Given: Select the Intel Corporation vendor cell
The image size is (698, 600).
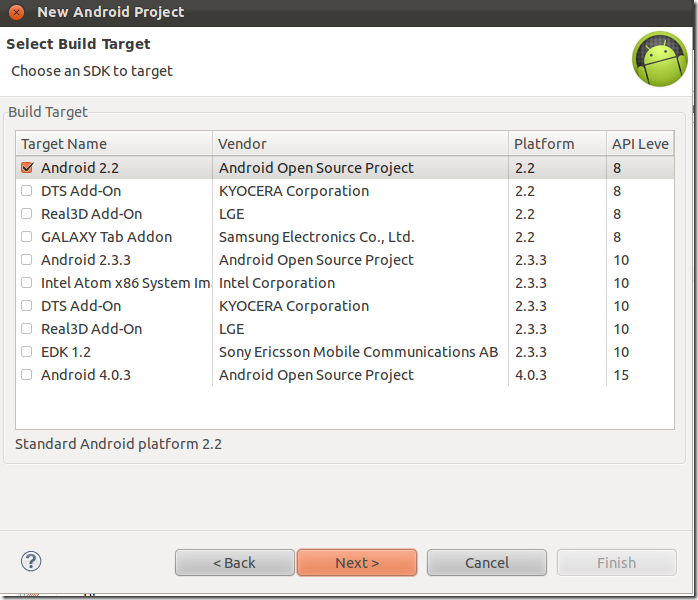Looking at the screenshot, I should (x=277, y=283).
